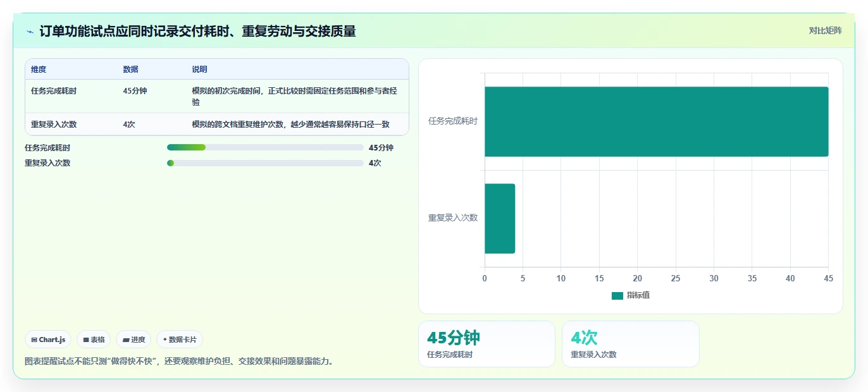Click the footer note starting 图表提醒试点
The image size is (868, 392).
coord(179,361)
